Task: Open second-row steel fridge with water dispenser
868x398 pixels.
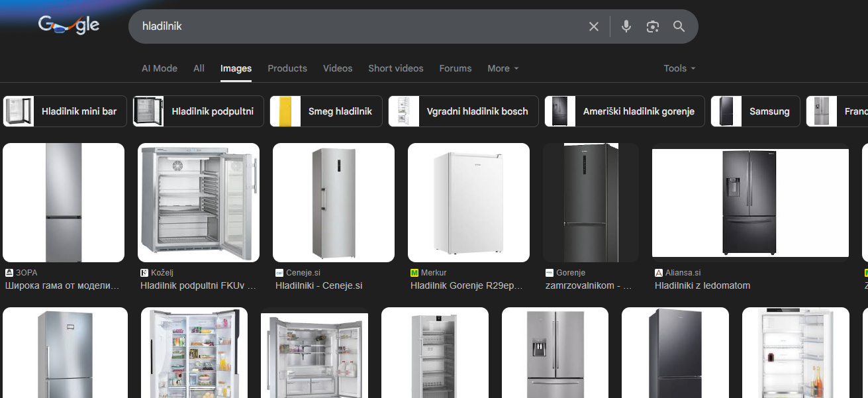Action: (555, 353)
